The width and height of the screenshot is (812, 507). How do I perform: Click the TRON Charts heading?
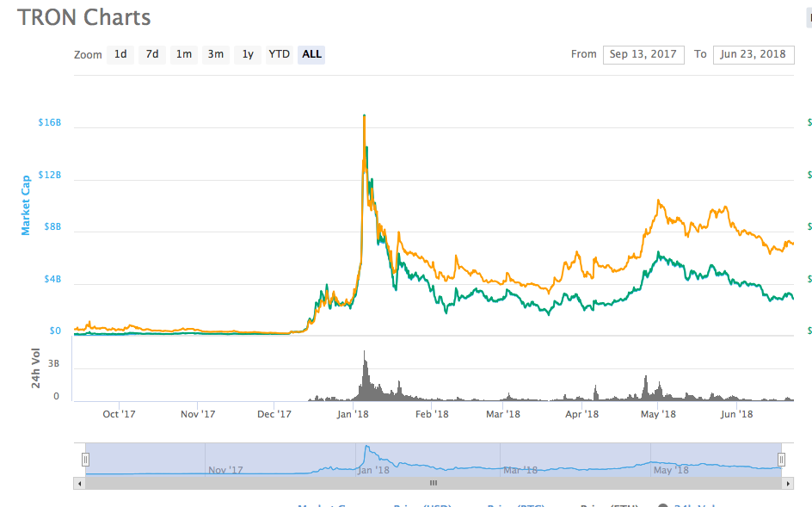[84, 17]
